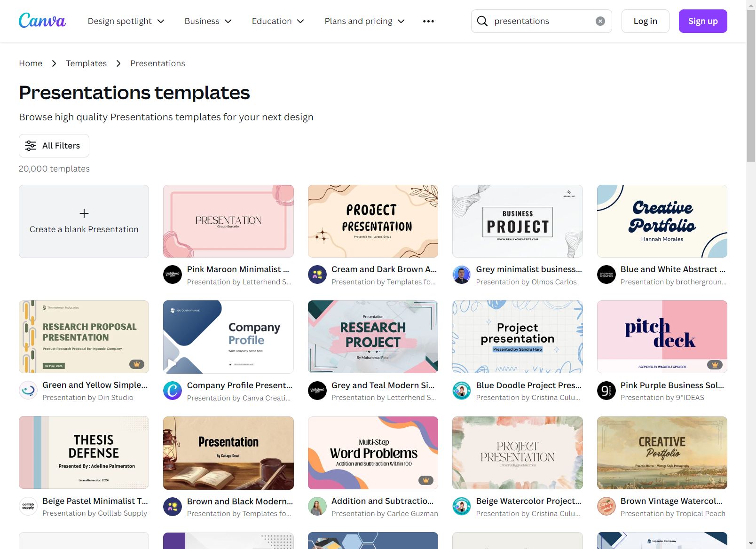Click Canva Creative avatar beside Company Profile

173,391
